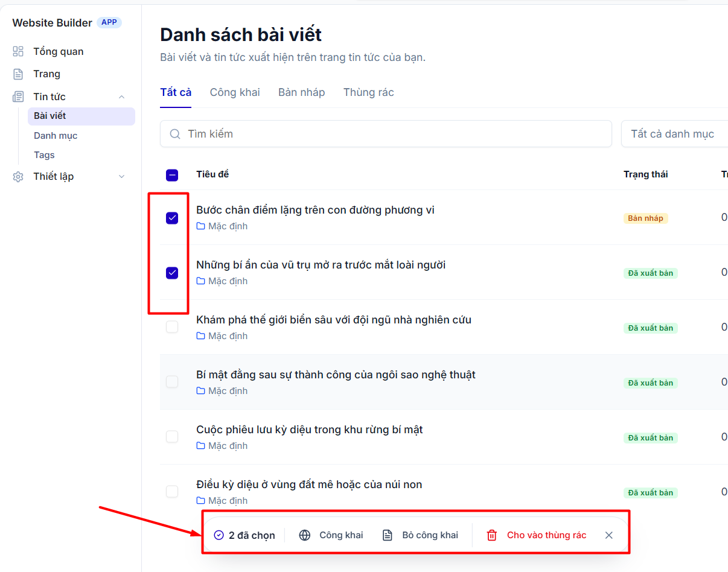Check the Khám phá thế giới biển sâu checkbox
Image resolution: width=728 pixels, height=572 pixels.
(172, 326)
